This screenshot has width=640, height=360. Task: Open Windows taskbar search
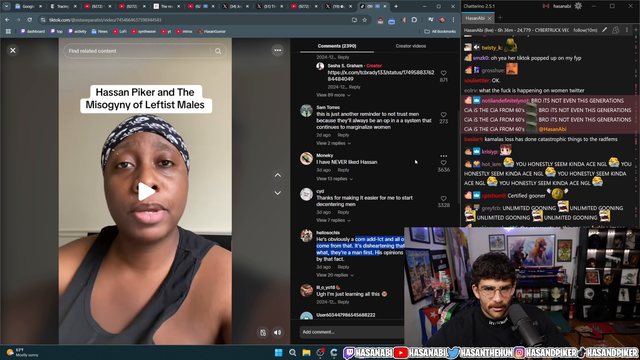[293, 353]
